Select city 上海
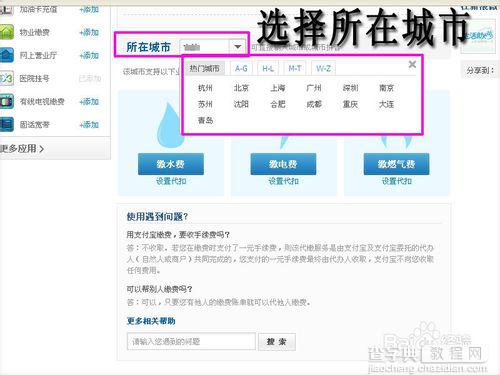 coord(278,88)
